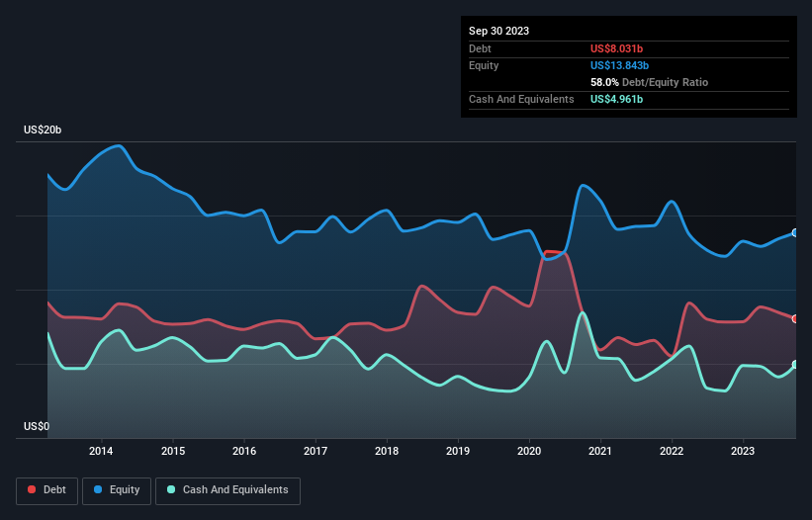Click the US$8.031b debt value
The height and width of the screenshot is (520, 812).
click(x=616, y=48)
